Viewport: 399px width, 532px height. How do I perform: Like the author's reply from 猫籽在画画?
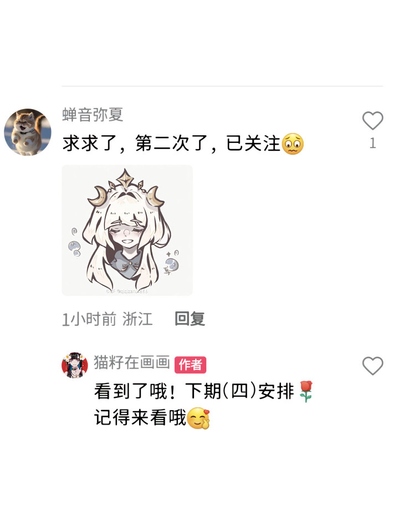pos(372,365)
